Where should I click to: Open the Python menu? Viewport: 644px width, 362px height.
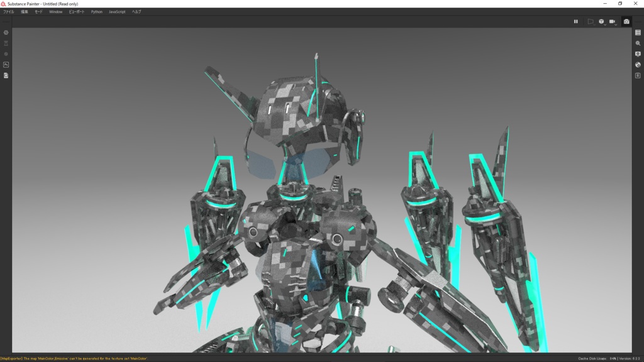point(96,11)
